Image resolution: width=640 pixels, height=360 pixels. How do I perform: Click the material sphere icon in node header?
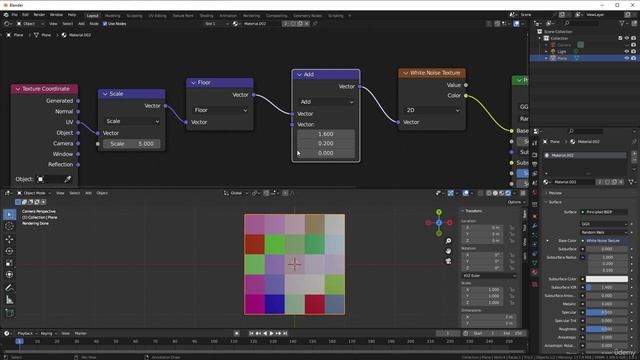(x=236, y=24)
